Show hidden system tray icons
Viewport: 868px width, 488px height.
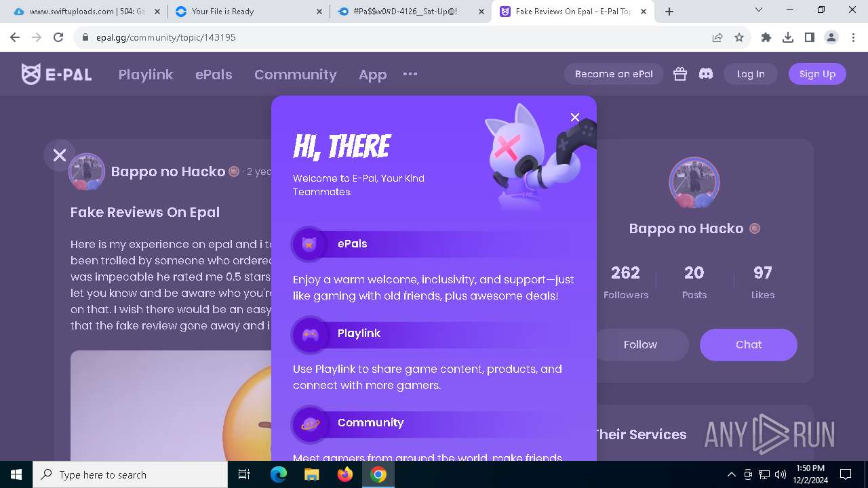(731, 474)
